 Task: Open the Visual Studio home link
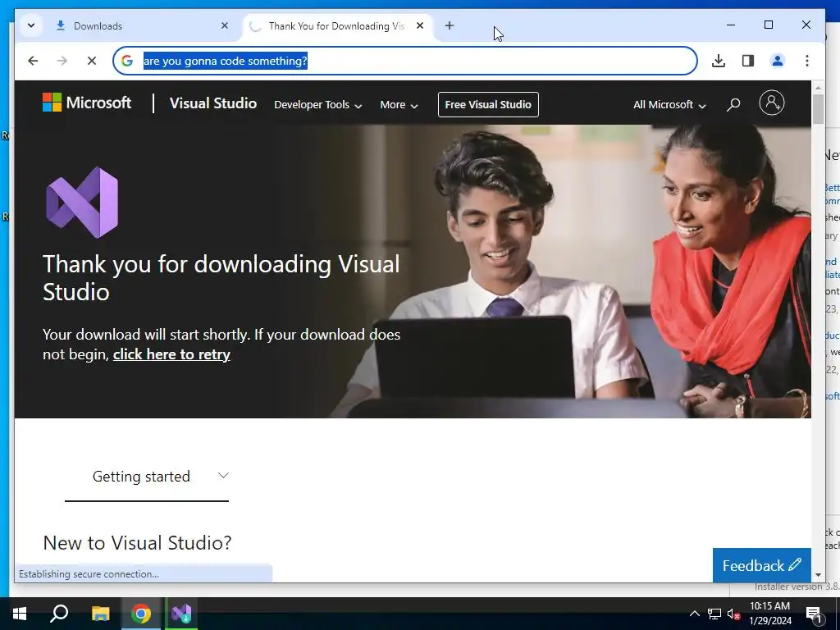point(213,103)
